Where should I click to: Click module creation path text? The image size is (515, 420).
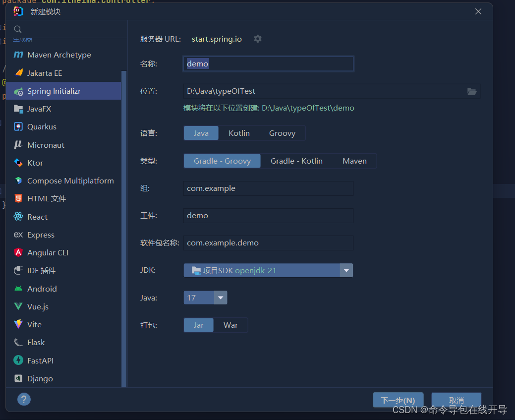click(269, 108)
